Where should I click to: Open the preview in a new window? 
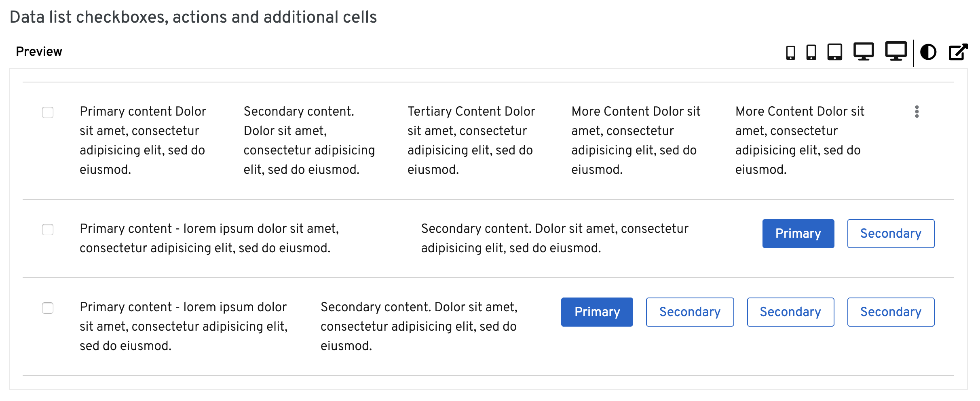[x=957, y=52]
